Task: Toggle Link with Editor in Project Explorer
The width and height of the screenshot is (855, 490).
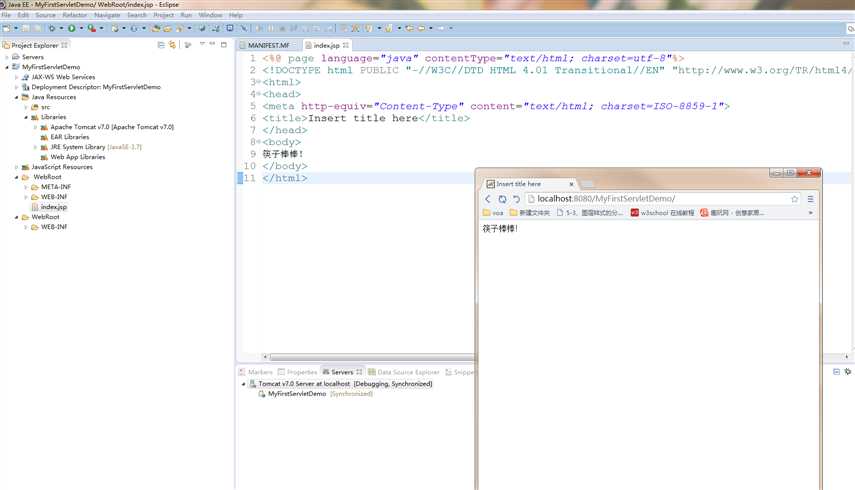Action: pyautogui.click(x=172, y=45)
